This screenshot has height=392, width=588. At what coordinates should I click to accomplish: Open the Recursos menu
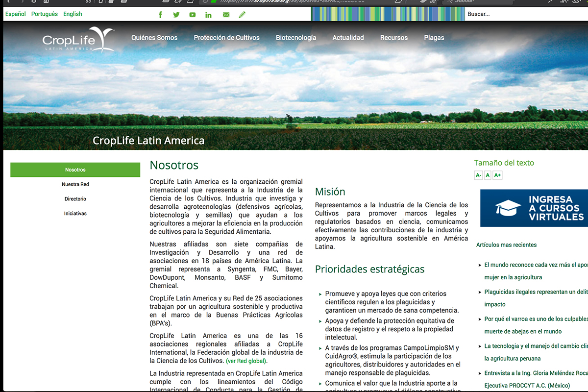[394, 38]
